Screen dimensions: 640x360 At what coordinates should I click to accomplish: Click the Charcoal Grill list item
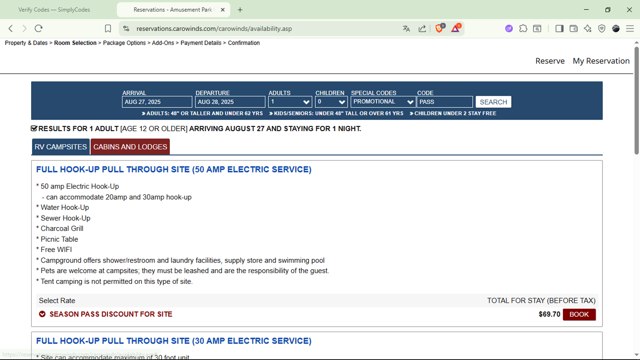click(60, 229)
